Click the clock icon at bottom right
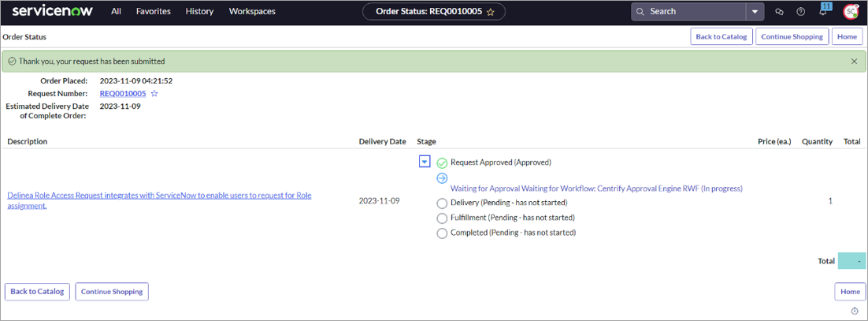The width and height of the screenshot is (868, 321). [x=855, y=312]
